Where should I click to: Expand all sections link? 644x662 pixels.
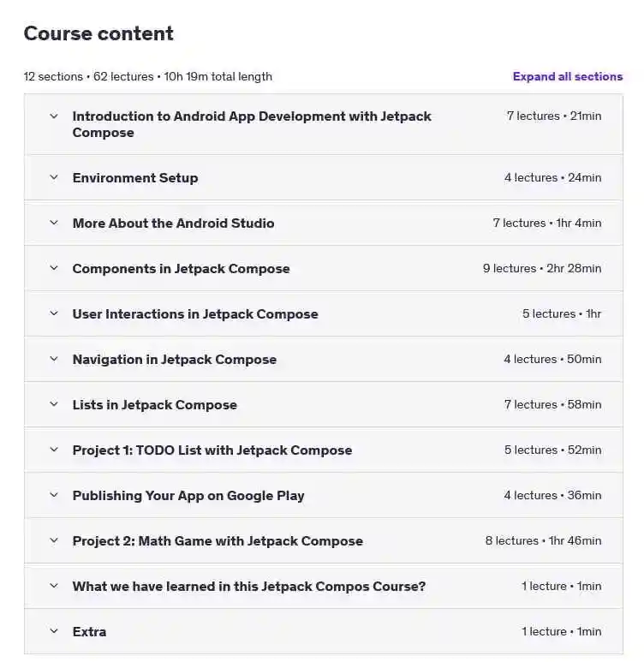[x=568, y=76]
